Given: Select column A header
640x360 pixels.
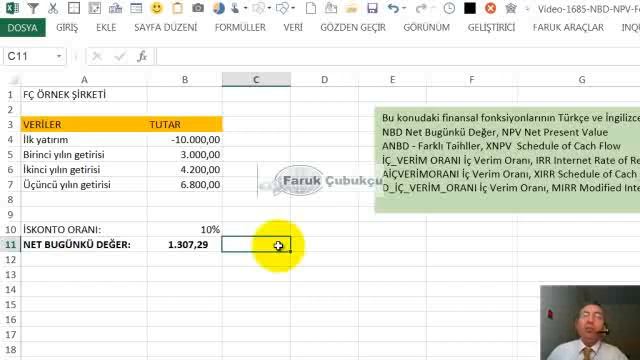Looking at the screenshot, I should tap(84, 80).
